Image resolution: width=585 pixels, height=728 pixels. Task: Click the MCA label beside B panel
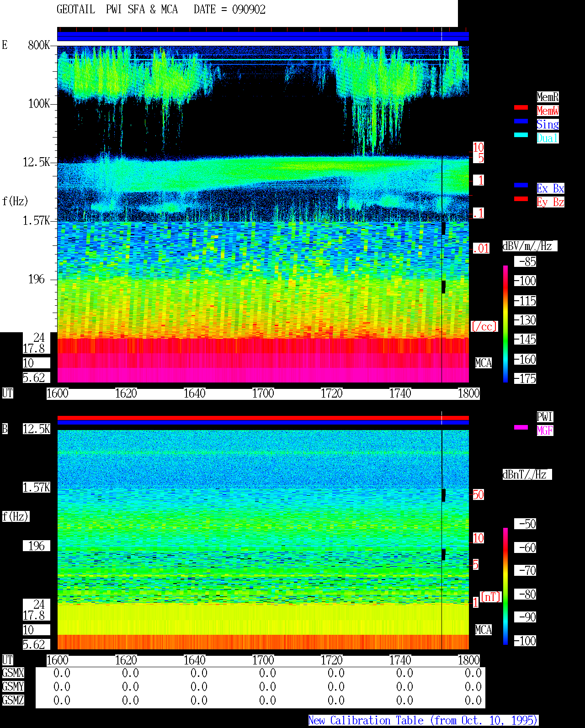[x=483, y=630]
